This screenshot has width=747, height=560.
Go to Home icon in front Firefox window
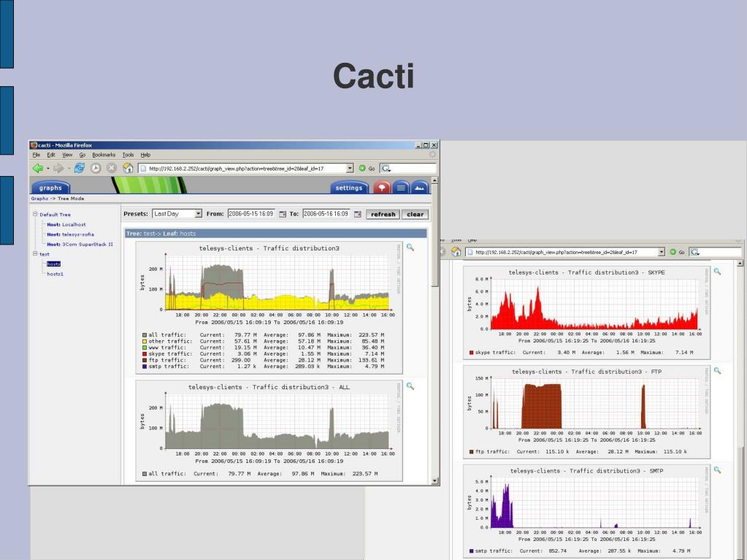pyautogui.click(x=128, y=168)
